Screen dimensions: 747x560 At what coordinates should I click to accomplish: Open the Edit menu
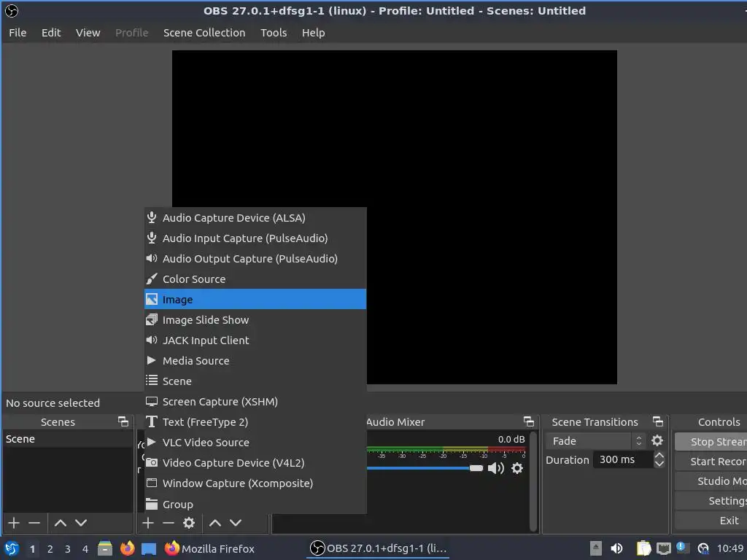[x=51, y=32]
